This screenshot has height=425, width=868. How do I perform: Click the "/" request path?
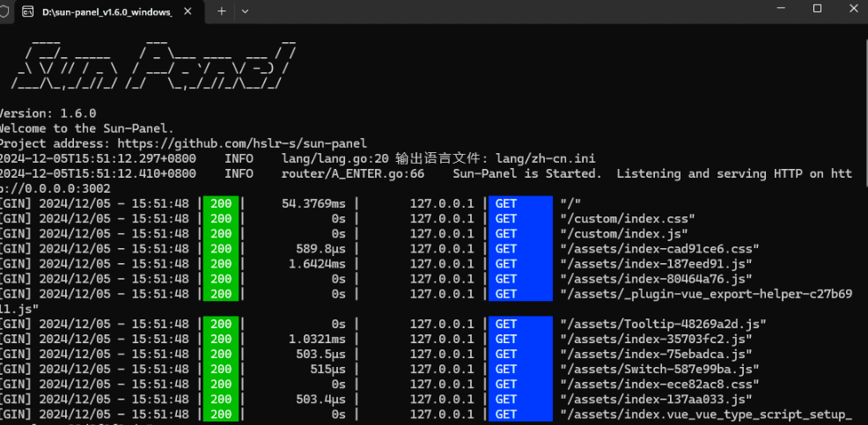[570, 203]
